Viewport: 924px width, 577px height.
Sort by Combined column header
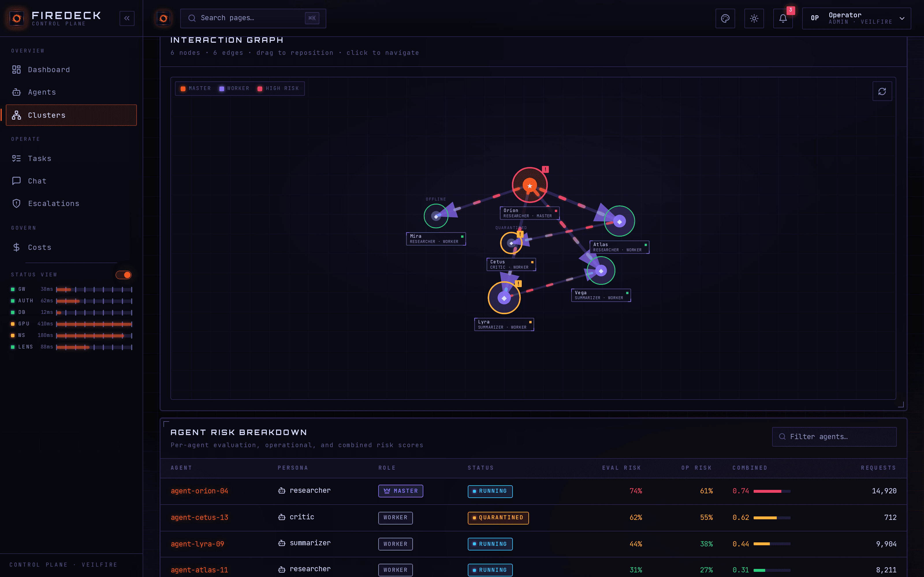750,468
